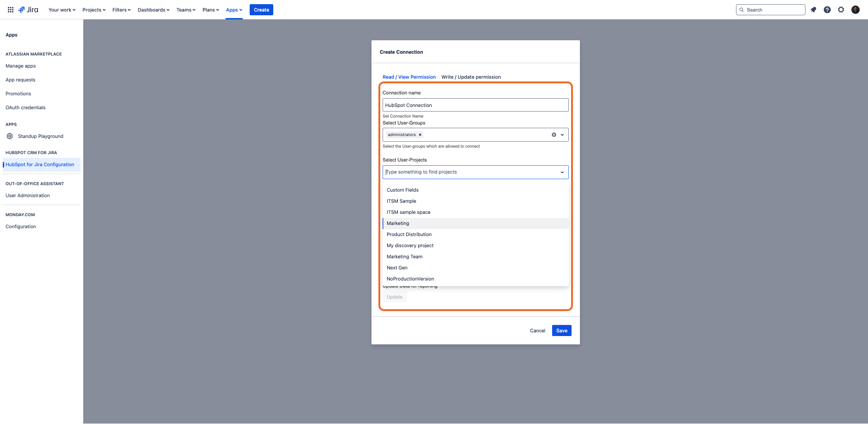Open the user profile avatar

point(855,10)
